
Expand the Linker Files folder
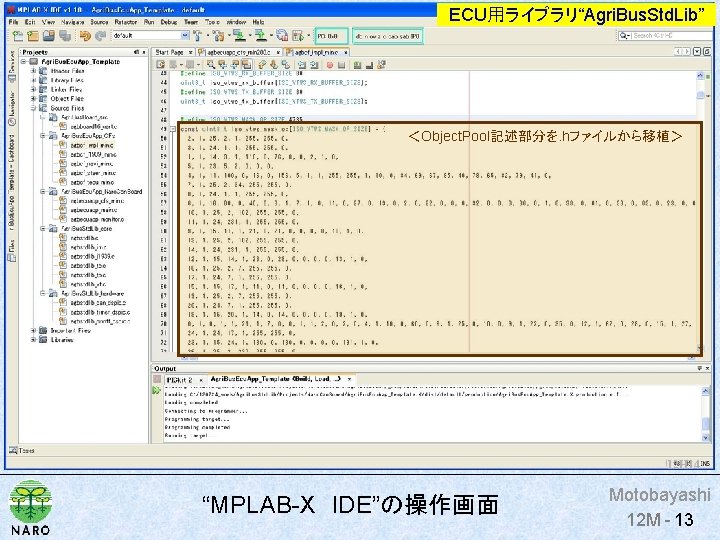(x=33, y=90)
